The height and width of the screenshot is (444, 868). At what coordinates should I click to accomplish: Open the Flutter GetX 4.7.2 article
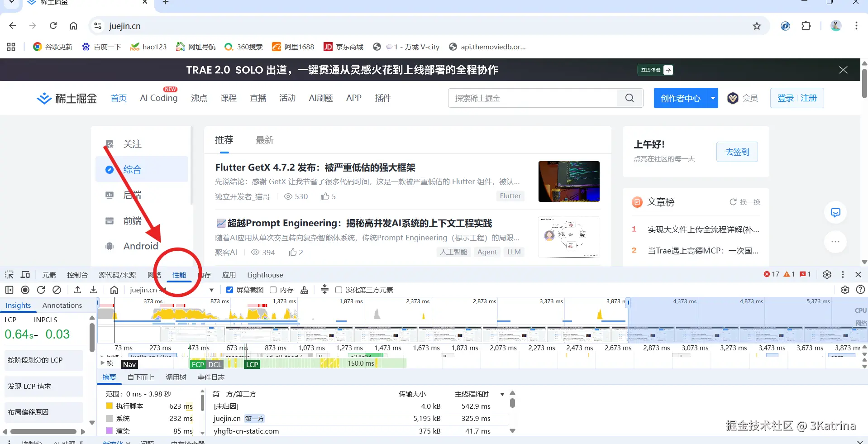coord(315,167)
